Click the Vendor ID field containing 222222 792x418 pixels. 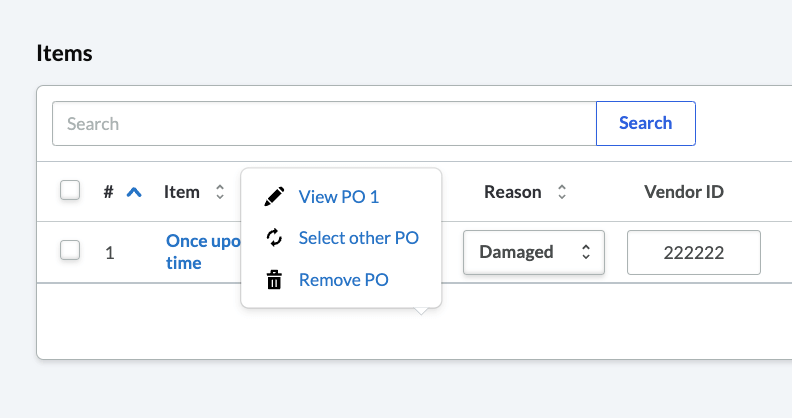(x=693, y=252)
